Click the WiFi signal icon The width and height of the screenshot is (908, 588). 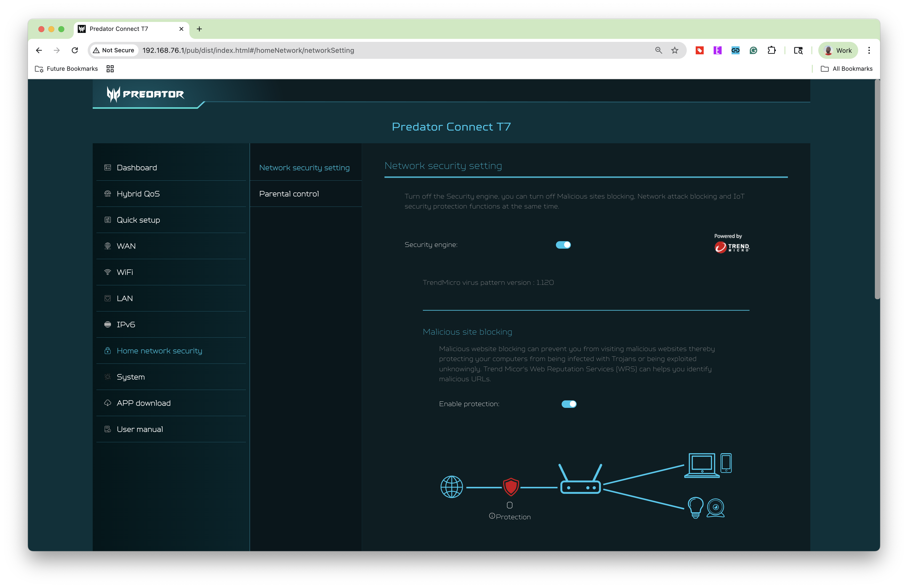108,272
